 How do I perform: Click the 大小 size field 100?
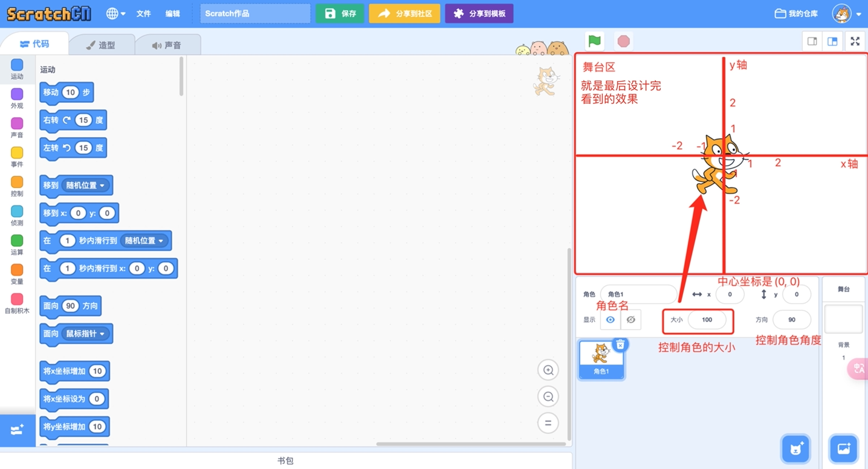[x=707, y=320]
